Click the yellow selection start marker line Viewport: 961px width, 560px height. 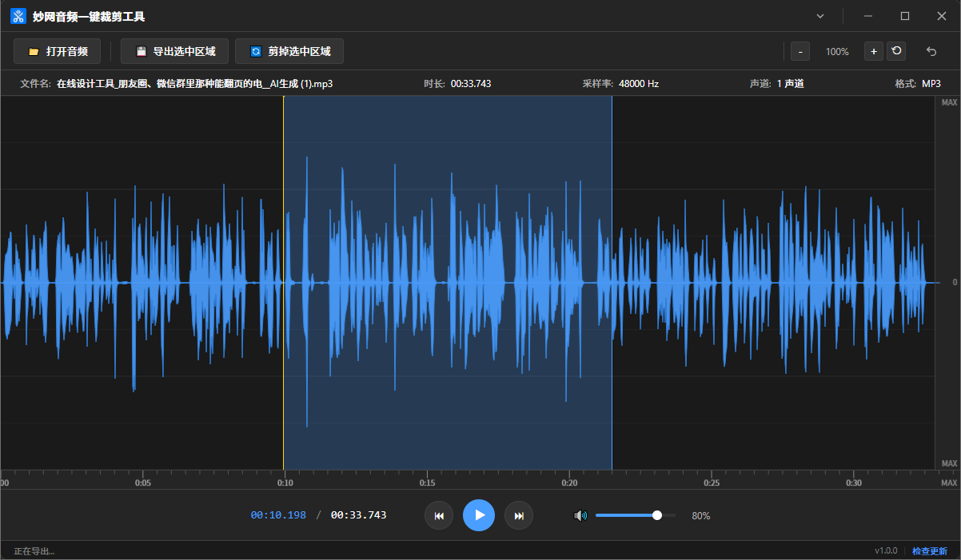283,283
